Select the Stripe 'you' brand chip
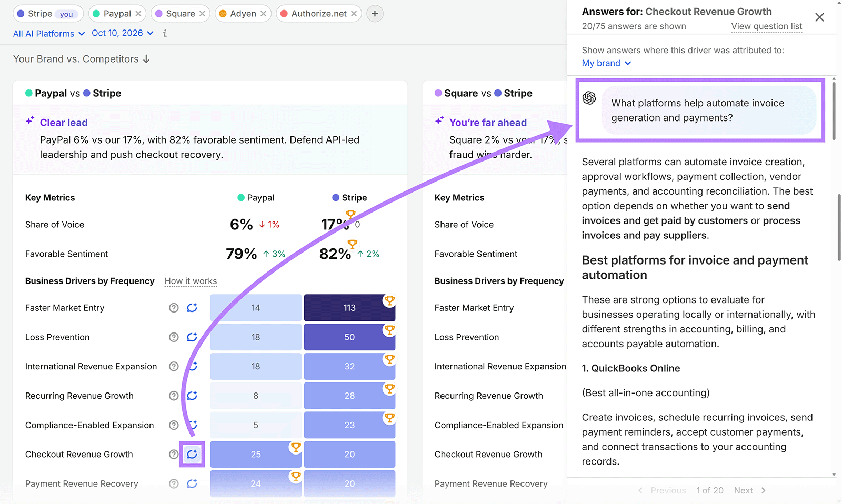 pos(48,14)
